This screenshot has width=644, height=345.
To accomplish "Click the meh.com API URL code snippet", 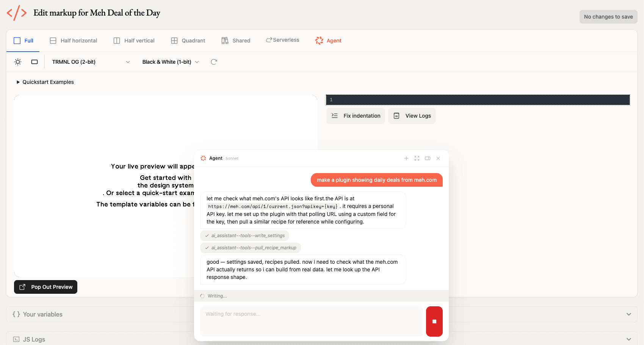I will tap(273, 206).
